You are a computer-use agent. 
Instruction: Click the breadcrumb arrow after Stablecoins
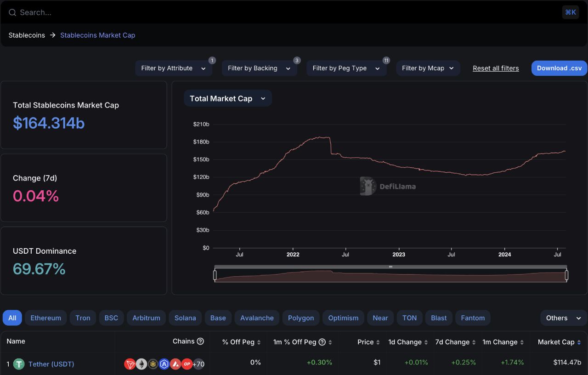(x=53, y=35)
